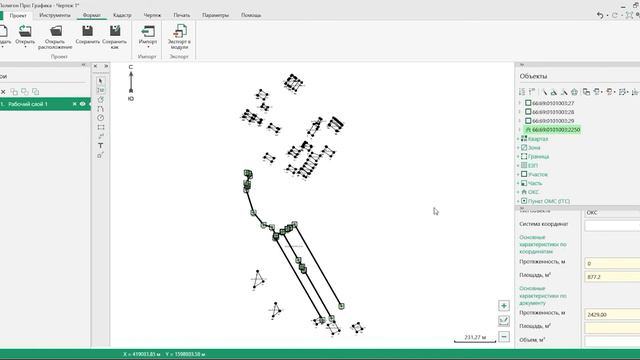Viewport: 640px width, 360px height.
Task: Click the undo arrow in title bar
Action: click(600, 15)
